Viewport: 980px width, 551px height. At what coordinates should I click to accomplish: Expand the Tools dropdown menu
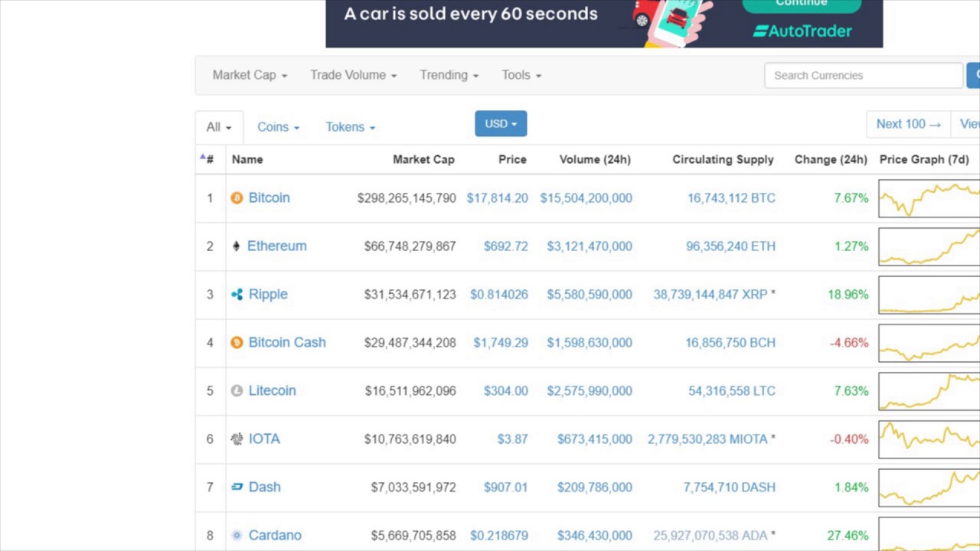pyautogui.click(x=521, y=75)
